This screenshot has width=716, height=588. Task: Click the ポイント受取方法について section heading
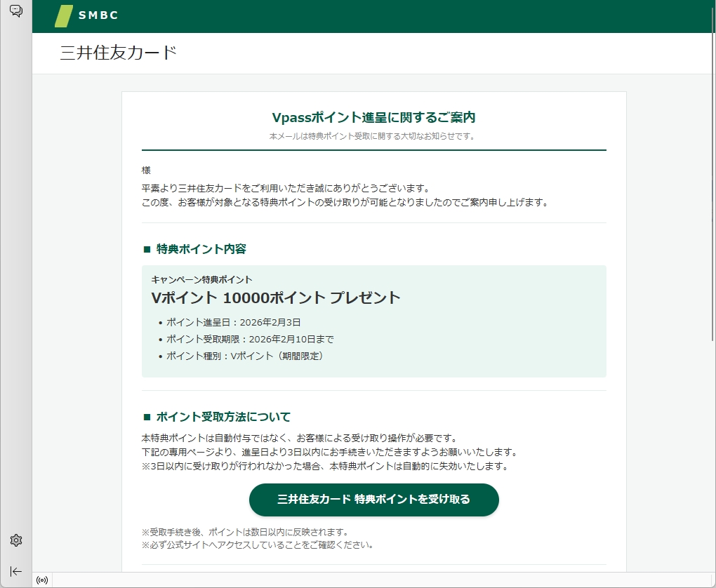[x=223, y=417]
